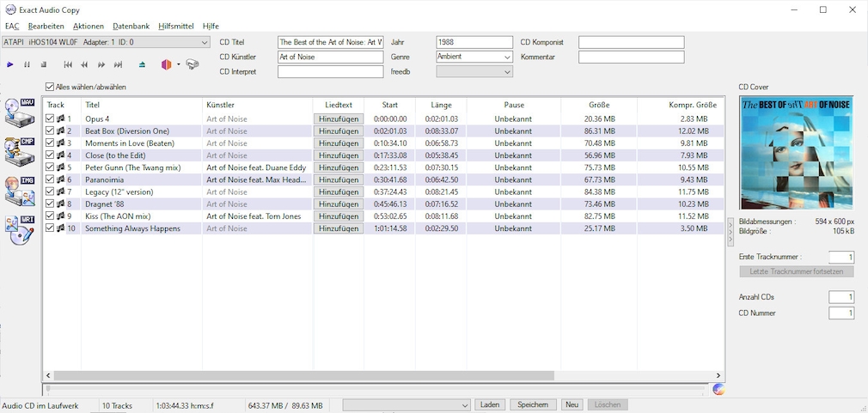Image resolution: width=868 pixels, height=413 pixels.
Task: Pause playback with the pause icon
Action: [x=27, y=64]
